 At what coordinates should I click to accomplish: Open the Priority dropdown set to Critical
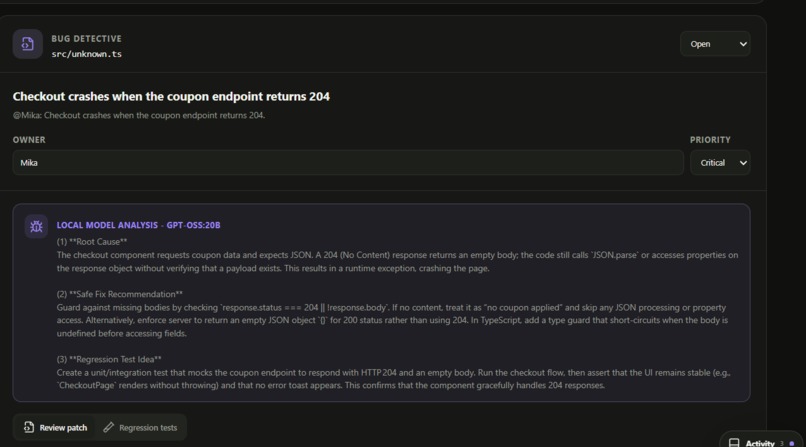pyautogui.click(x=720, y=163)
